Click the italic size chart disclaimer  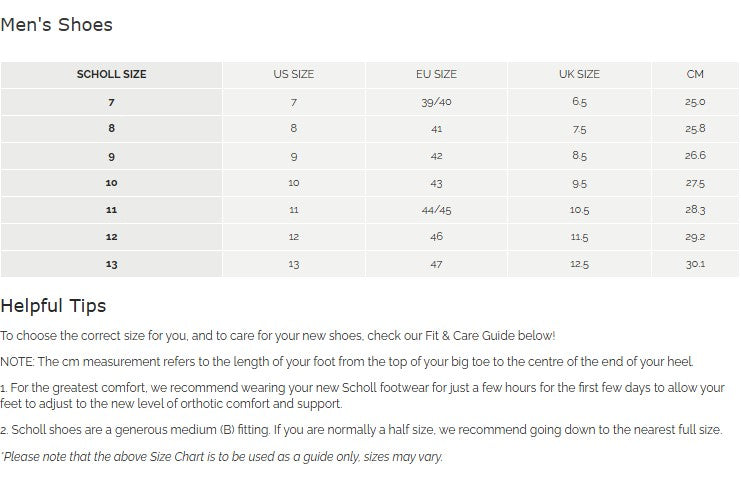pyautogui.click(x=221, y=457)
